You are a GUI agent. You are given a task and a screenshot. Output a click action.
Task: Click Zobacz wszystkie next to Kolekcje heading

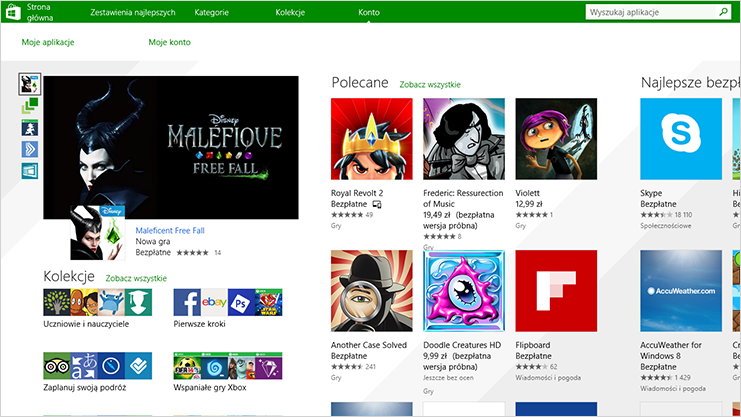click(x=136, y=278)
